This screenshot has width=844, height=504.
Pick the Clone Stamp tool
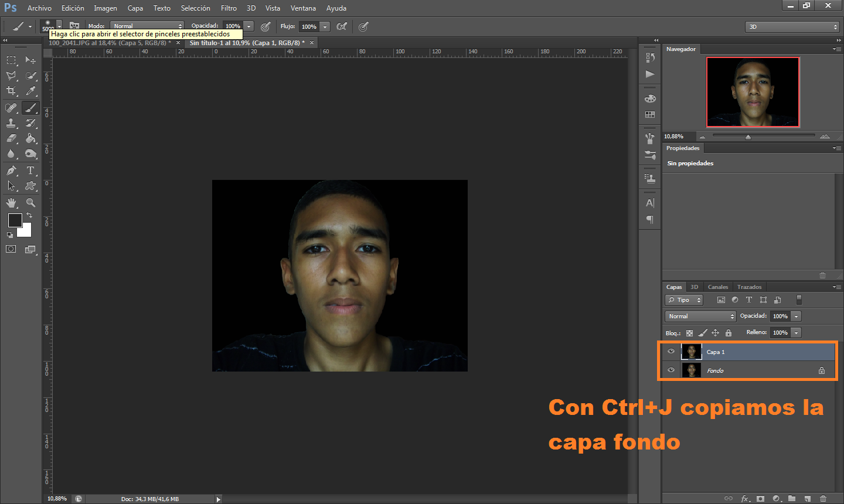(11, 123)
